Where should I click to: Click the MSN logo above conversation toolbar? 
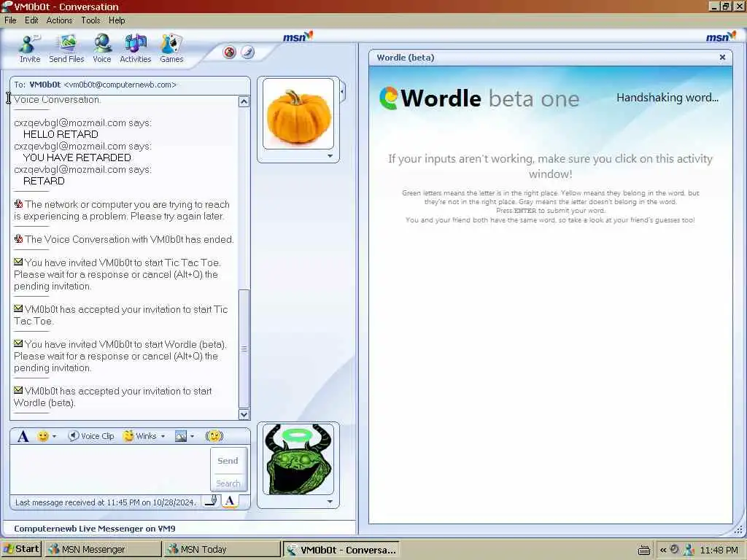[298, 36]
